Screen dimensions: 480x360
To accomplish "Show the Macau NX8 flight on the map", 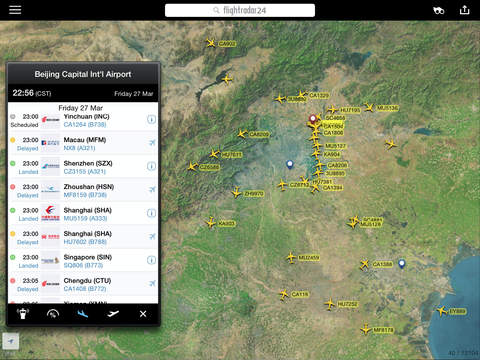I will [x=152, y=143].
